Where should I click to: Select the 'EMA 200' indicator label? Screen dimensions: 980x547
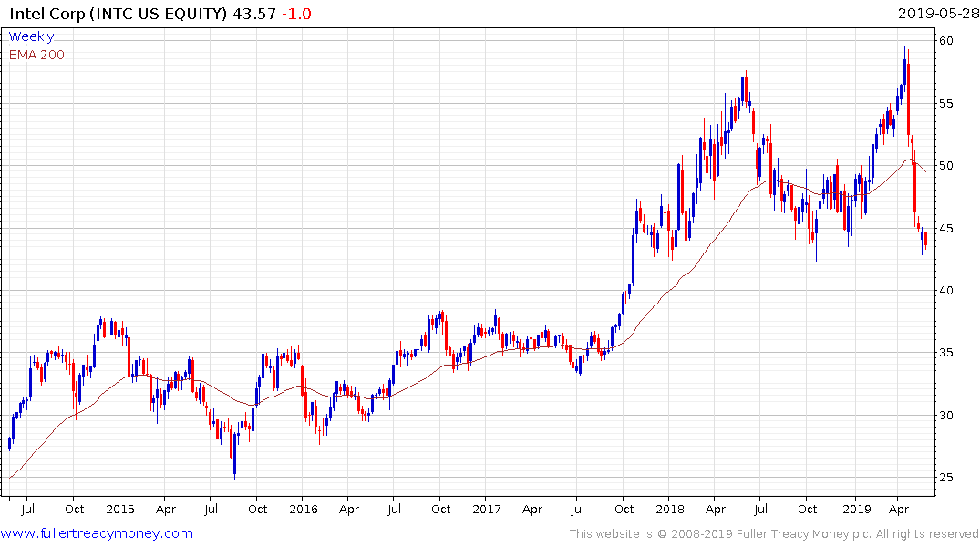(36, 55)
